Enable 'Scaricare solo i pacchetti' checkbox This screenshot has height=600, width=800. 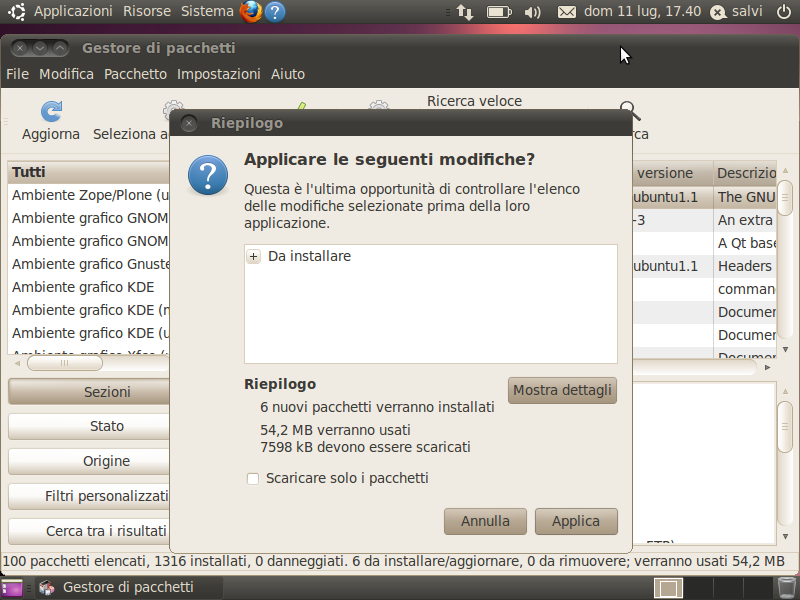253,479
